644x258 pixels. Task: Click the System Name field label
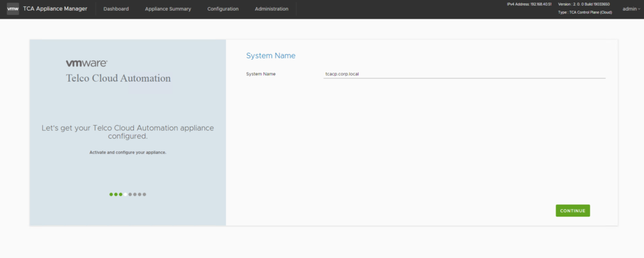pyautogui.click(x=261, y=74)
